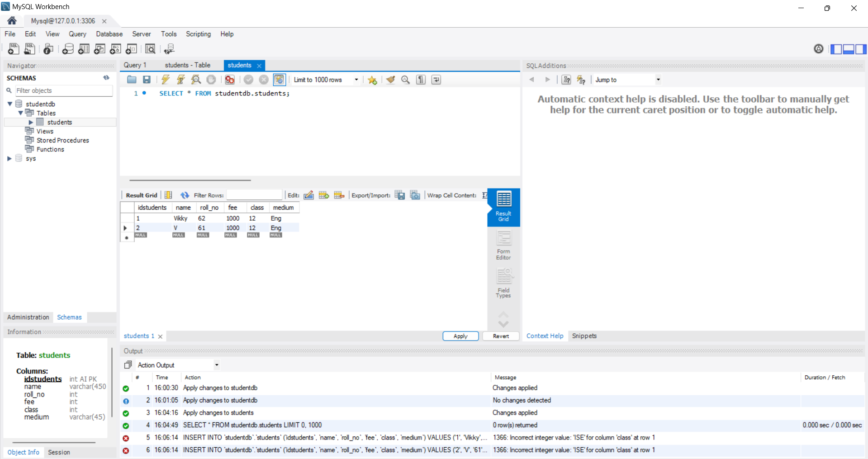Image resolution: width=868 pixels, height=459 pixels.
Task: Toggle automatic context help icon
Action: tap(581, 80)
